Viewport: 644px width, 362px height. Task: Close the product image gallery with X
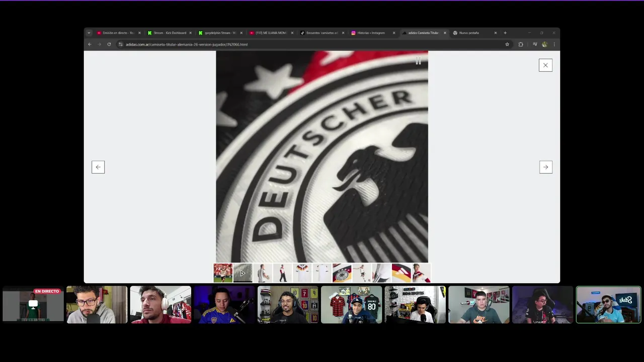(x=545, y=65)
